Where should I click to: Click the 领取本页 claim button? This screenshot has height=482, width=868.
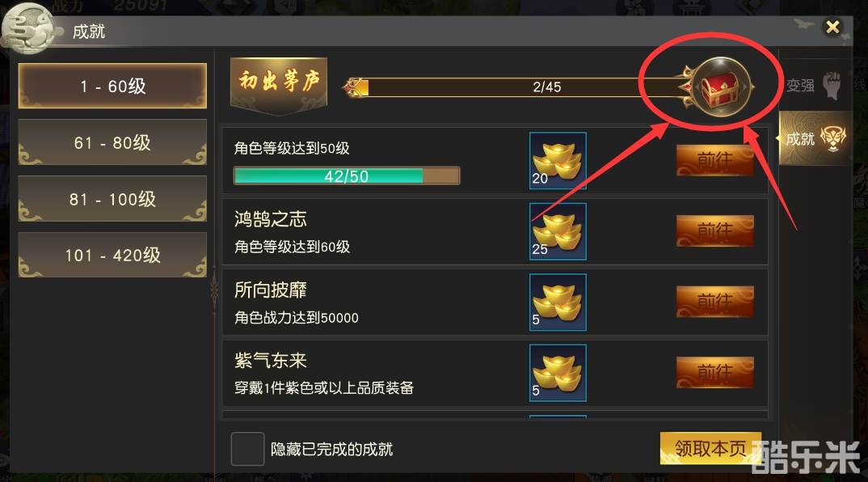pyautogui.click(x=710, y=448)
